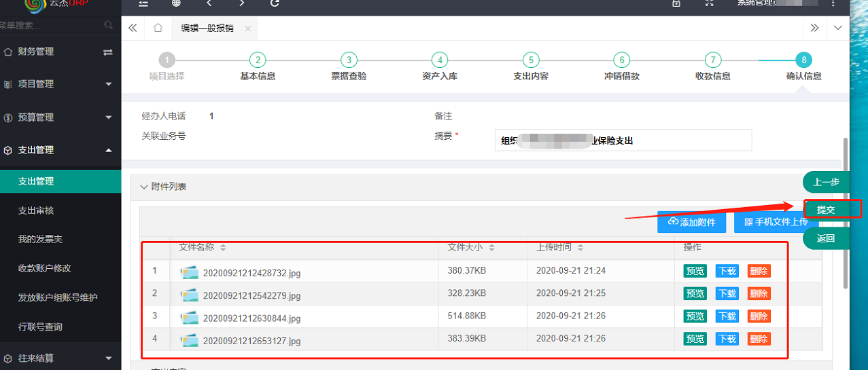Click the page vertical scrollbar
868x370 pixels.
coord(846,212)
